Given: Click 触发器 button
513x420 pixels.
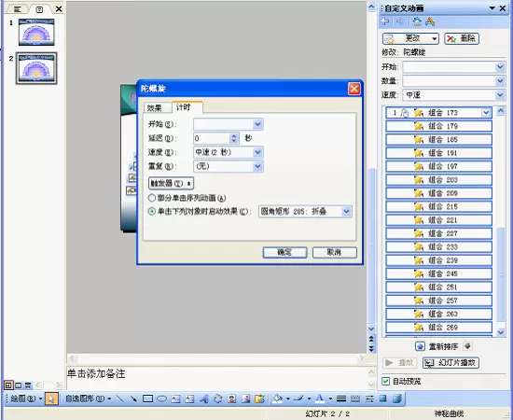Looking at the screenshot, I should tap(171, 184).
